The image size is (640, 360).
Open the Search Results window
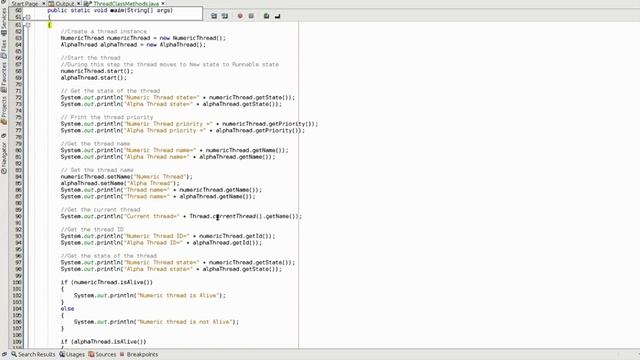tap(36, 354)
